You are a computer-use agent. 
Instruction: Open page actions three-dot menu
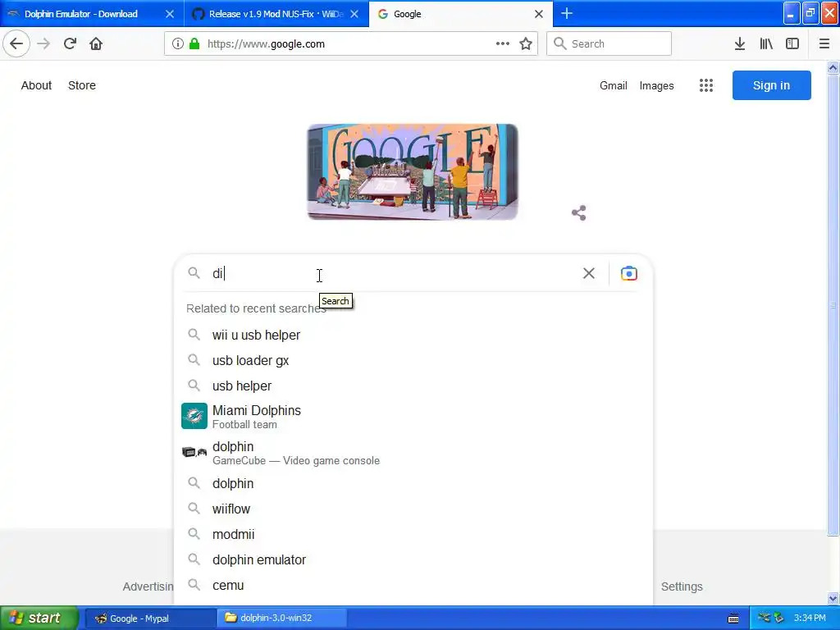503,44
